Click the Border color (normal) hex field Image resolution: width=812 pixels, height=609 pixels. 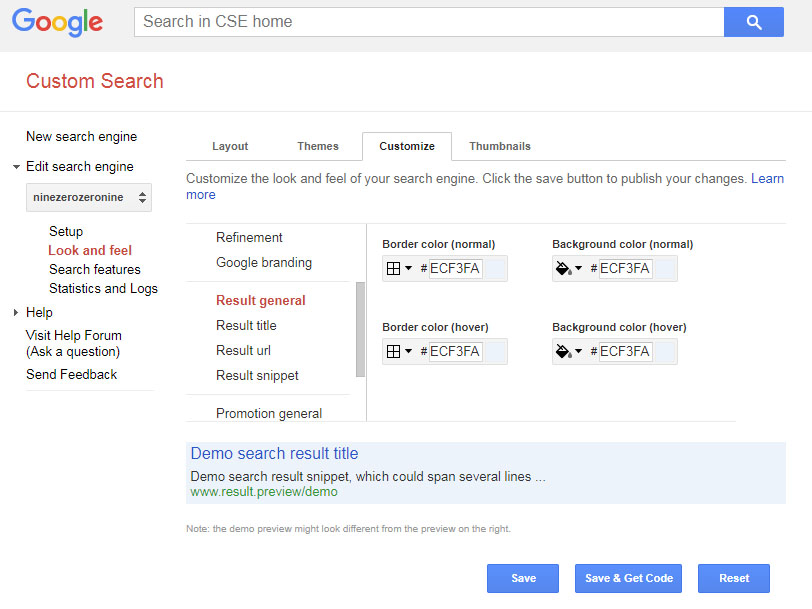tap(456, 268)
